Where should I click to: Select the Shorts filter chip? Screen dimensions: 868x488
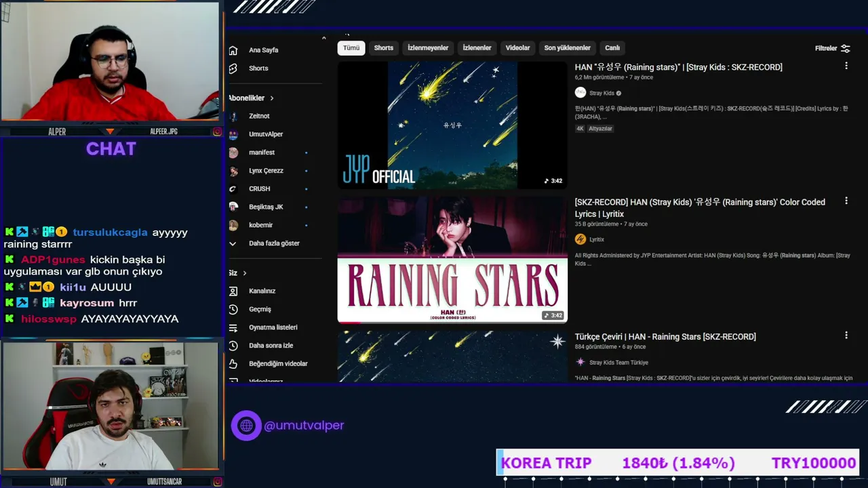pos(384,48)
